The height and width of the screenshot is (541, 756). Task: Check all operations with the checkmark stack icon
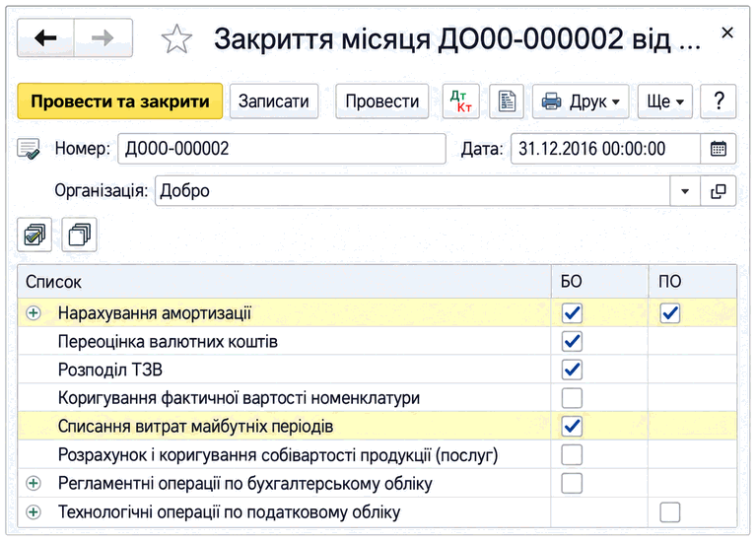coord(34,235)
